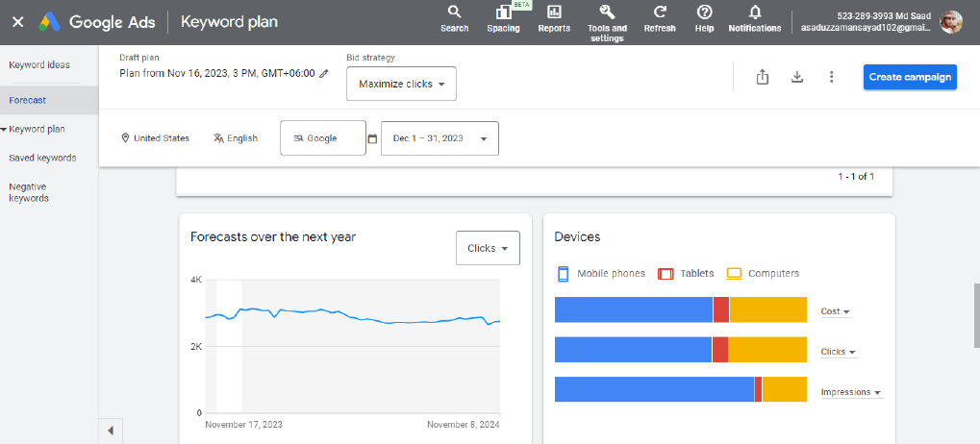Click yellow computers segment of Clicks bar
Viewport: 980px width, 444px height.
point(767,350)
